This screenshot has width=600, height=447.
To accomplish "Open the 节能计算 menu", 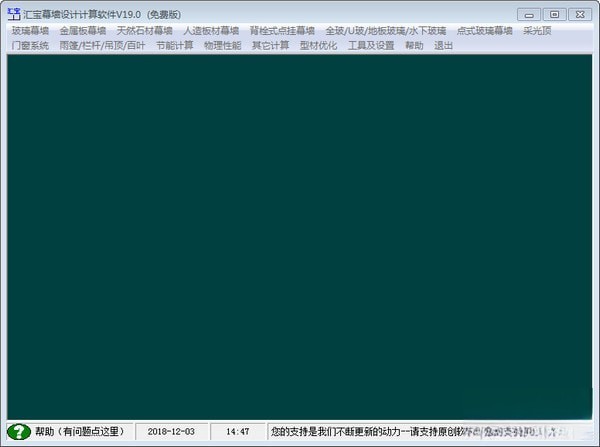I will click(174, 46).
